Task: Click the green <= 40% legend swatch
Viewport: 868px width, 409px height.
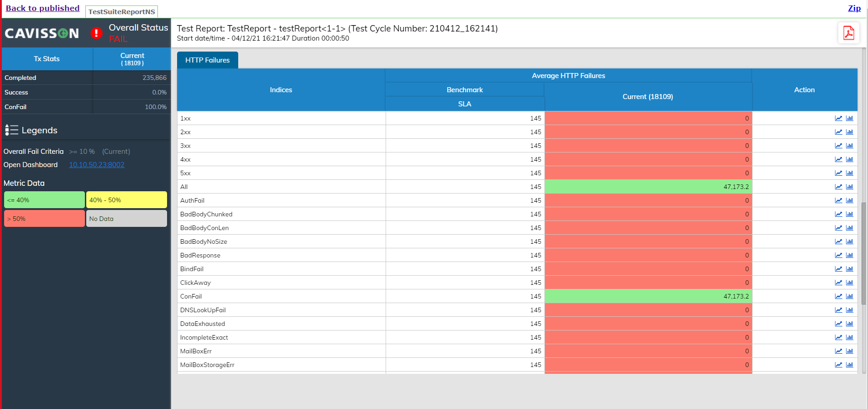Action: (44, 200)
